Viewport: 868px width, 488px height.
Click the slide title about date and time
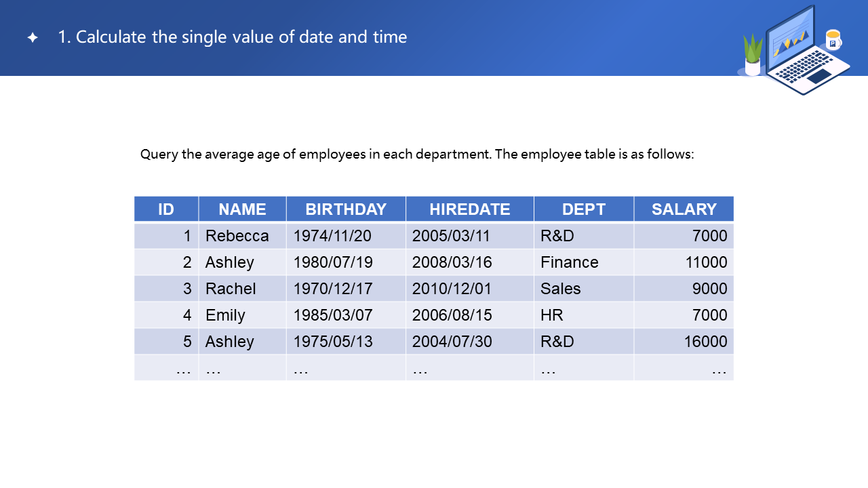[232, 37]
